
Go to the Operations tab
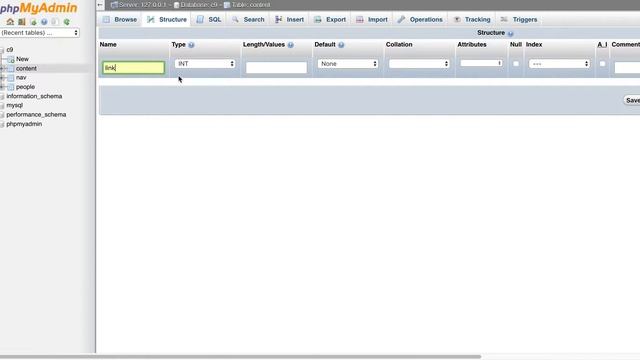pyautogui.click(x=420, y=20)
